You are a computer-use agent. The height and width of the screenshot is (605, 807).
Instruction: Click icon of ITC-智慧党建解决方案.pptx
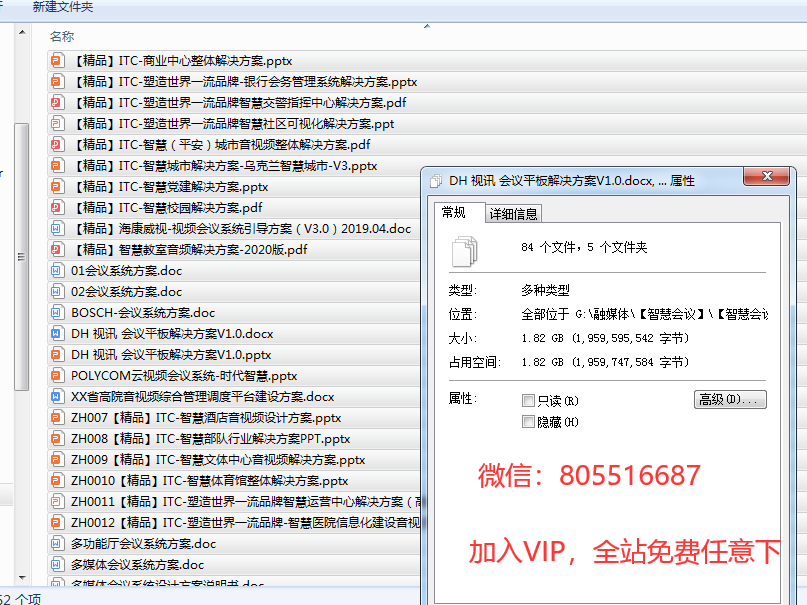pyautogui.click(x=57, y=187)
